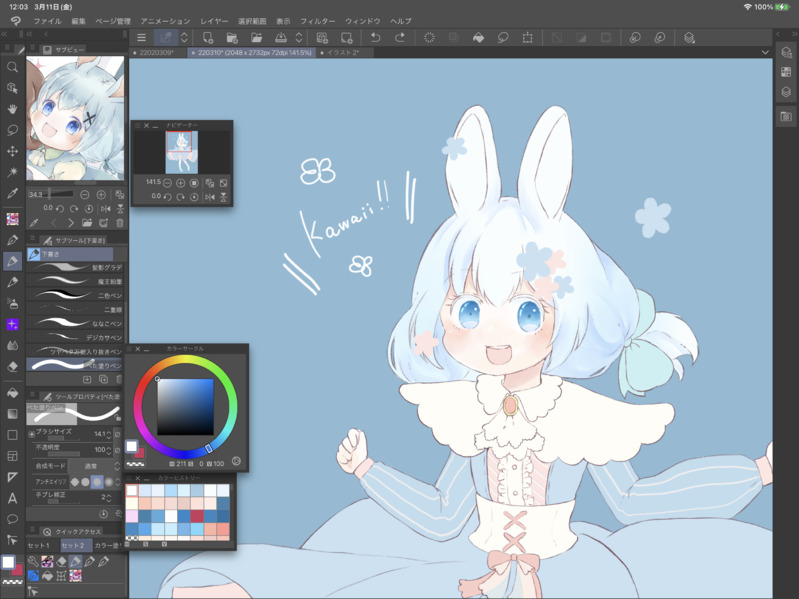The height and width of the screenshot is (599, 799).
Task: Select the weak anti-aliasing option
Action: (x=86, y=481)
